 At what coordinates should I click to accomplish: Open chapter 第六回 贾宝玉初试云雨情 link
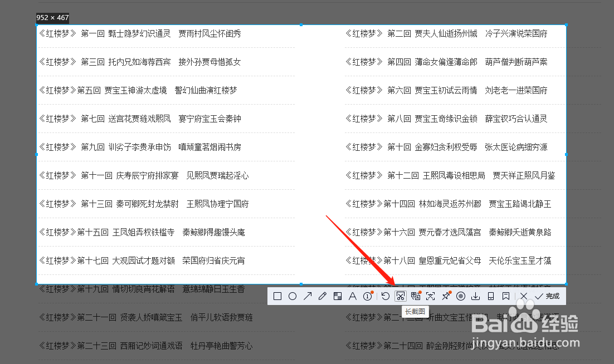(446, 90)
